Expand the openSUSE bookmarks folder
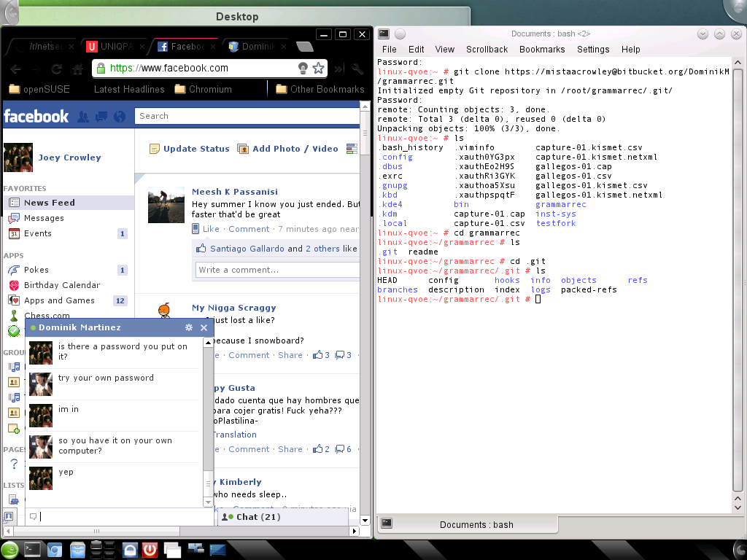This screenshot has width=747, height=560. tap(40, 90)
